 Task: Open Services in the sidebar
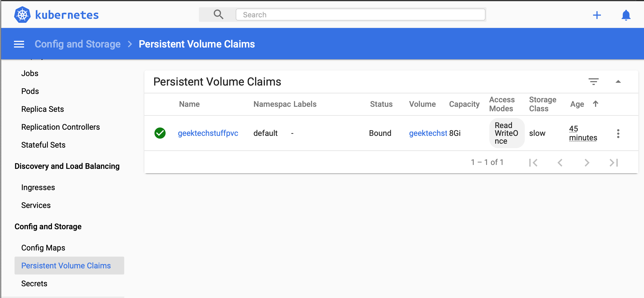point(36,205)
